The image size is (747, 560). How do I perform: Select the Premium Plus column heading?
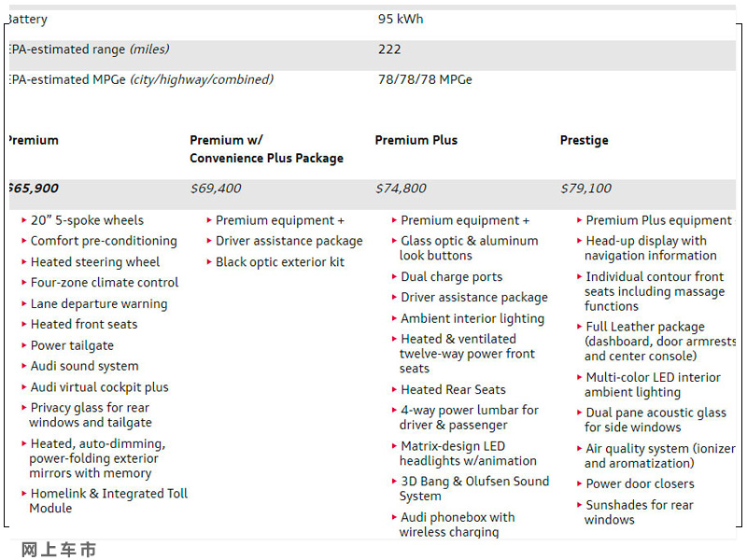click(x=416, y=140)
